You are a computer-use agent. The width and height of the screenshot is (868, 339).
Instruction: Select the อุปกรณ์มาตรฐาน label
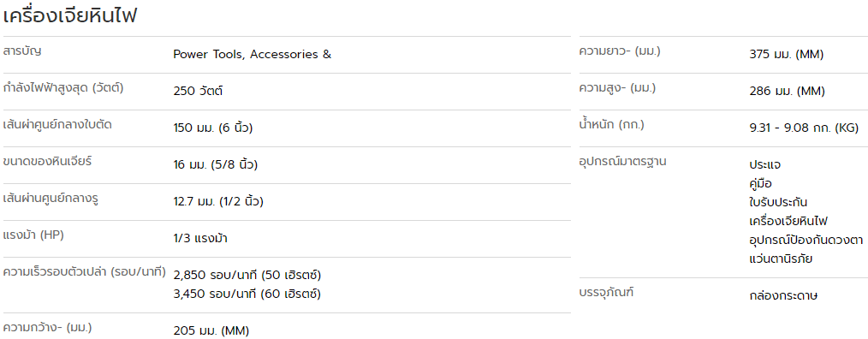point(623,162)
